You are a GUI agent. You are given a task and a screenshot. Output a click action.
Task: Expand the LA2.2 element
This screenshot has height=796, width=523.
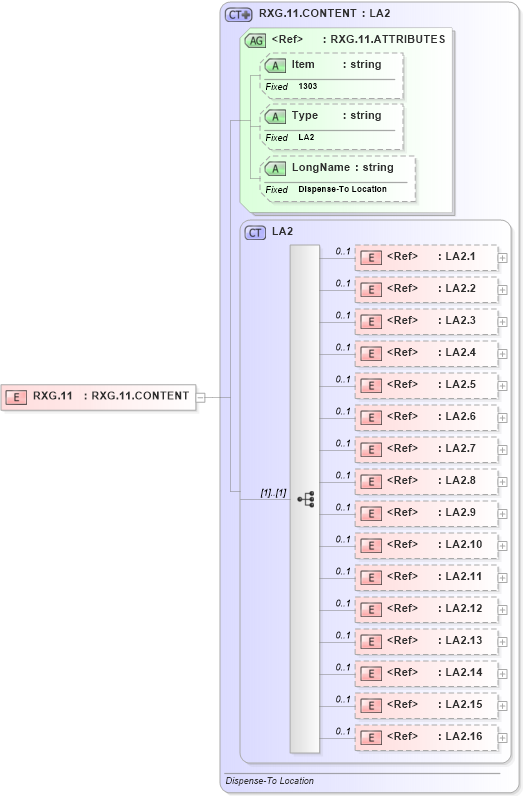503,290
